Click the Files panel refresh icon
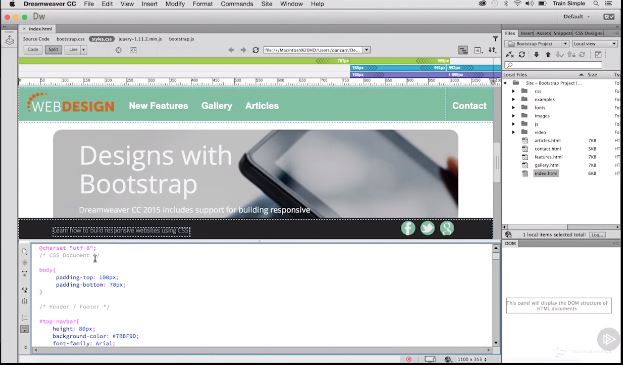Screen dimensions: 623x365 [522, 55]
